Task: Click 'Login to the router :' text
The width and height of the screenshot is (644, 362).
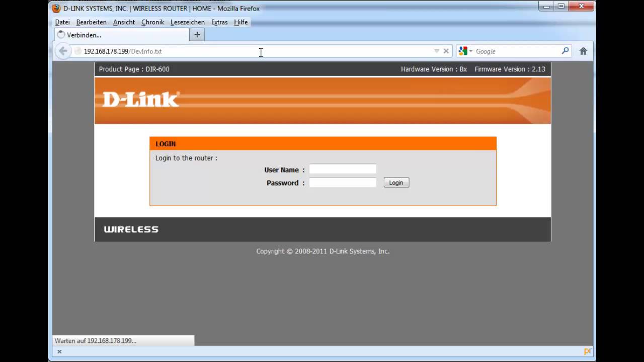Action: coord(186,158)
